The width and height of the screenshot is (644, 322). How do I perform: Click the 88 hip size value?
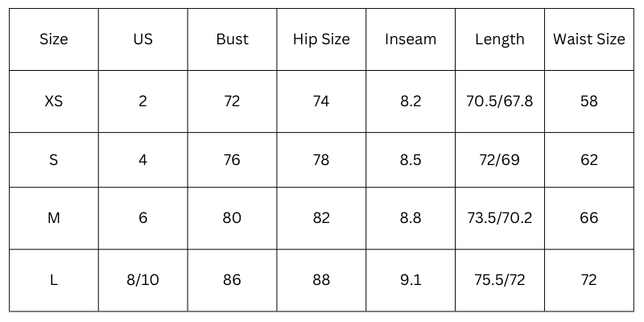coord(321,280)
